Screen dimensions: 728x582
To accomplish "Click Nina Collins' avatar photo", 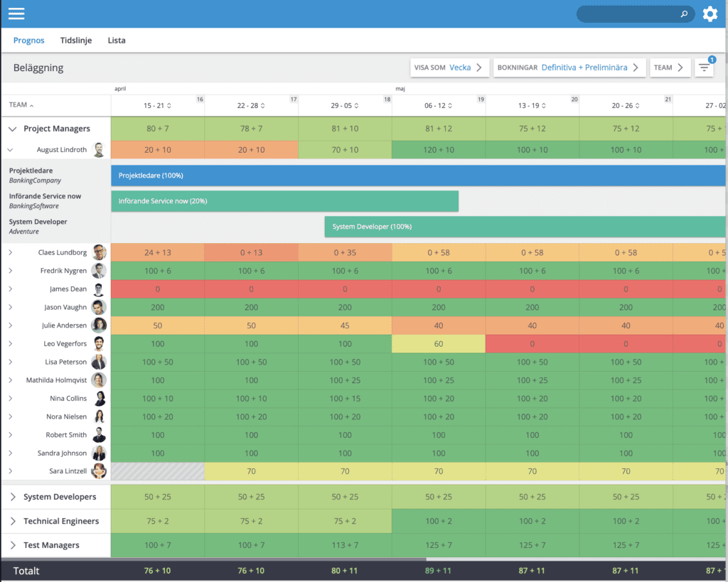I will (x=99, y=398).
